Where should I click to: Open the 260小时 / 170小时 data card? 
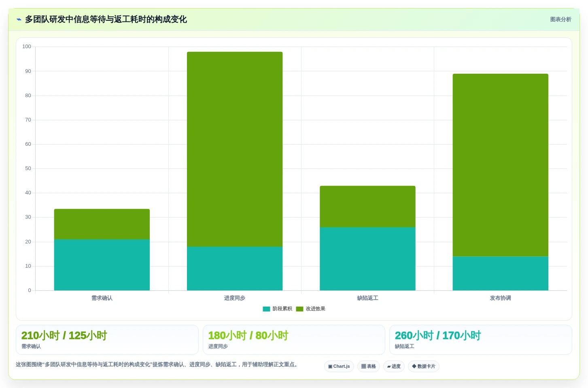point(481,340)
